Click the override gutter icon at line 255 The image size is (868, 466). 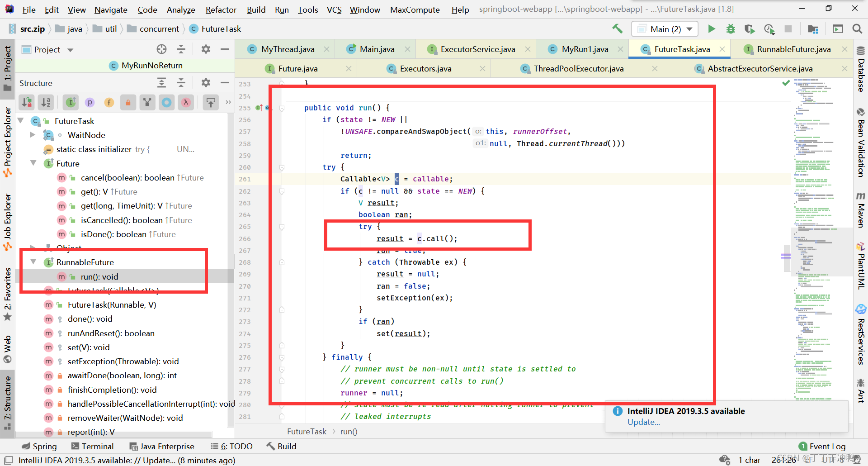259,108
